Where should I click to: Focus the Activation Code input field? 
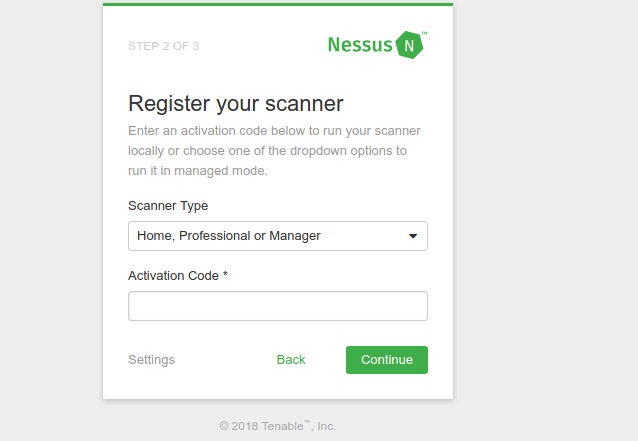coord(278,306)
